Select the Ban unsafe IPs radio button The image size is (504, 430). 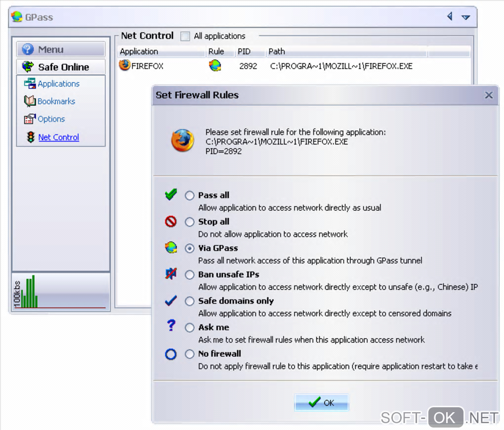point(190,275)
